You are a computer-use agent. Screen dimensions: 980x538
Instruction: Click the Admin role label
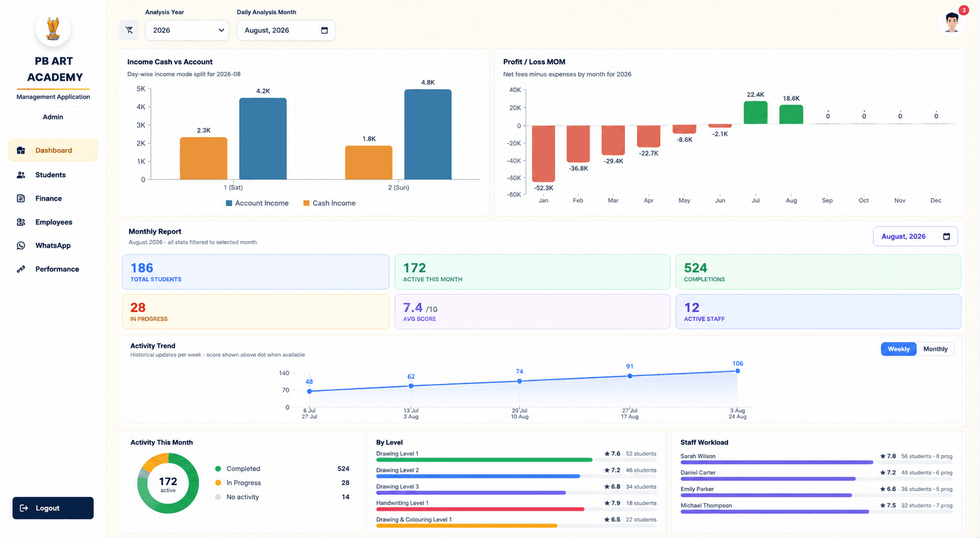click(x=53, y=117)
